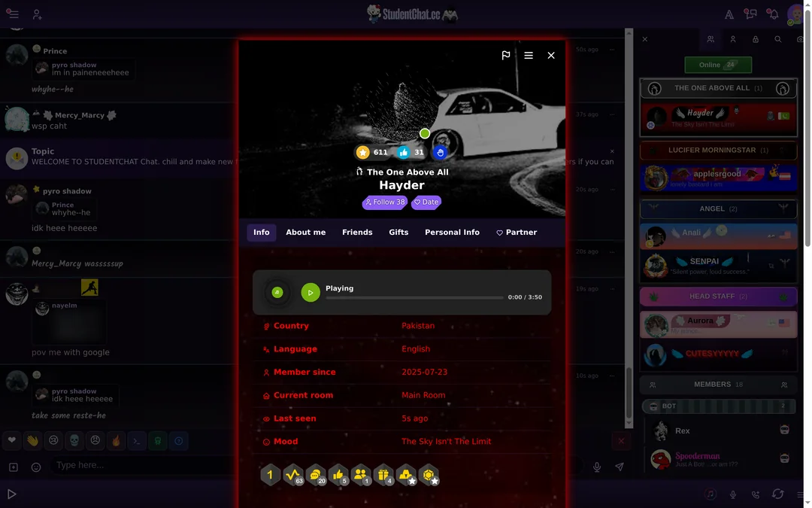Click the blue hand icon on profile
This screenshot has height=508, width=812.
(x=440, y=152)
